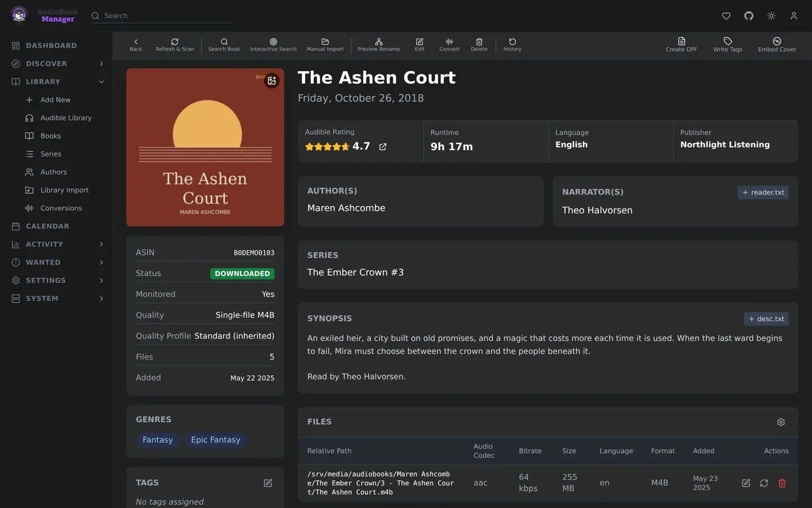Click the heart icon in the header
Image resolution: width=812 pixels, height=508 pixels.
click(x=726, y=16)
